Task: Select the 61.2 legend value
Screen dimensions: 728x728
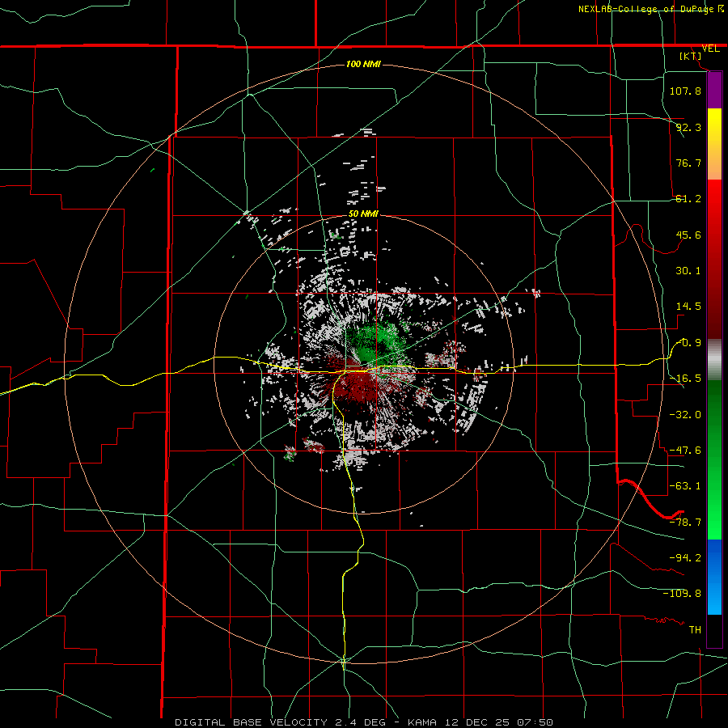Action: [688, 199]
